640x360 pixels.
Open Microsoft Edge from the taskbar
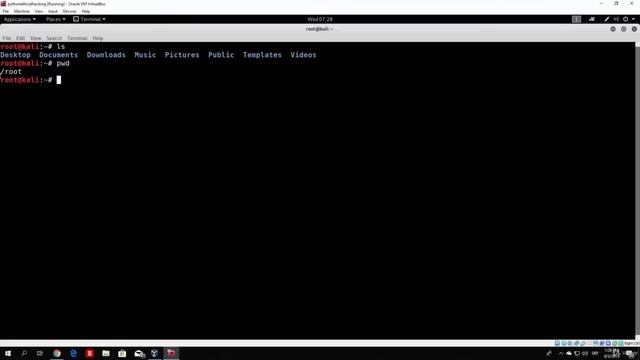73,353
